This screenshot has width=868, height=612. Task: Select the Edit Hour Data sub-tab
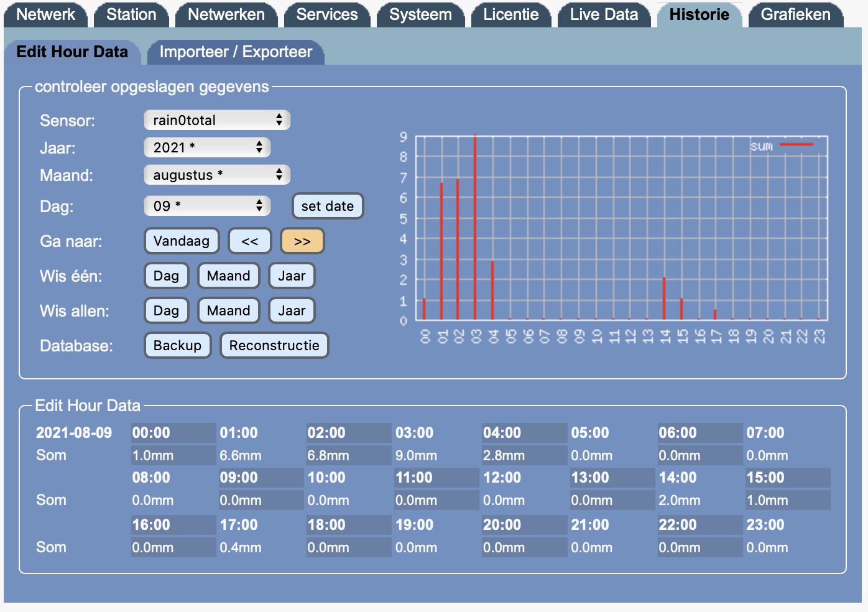click(x=72, y=52)
